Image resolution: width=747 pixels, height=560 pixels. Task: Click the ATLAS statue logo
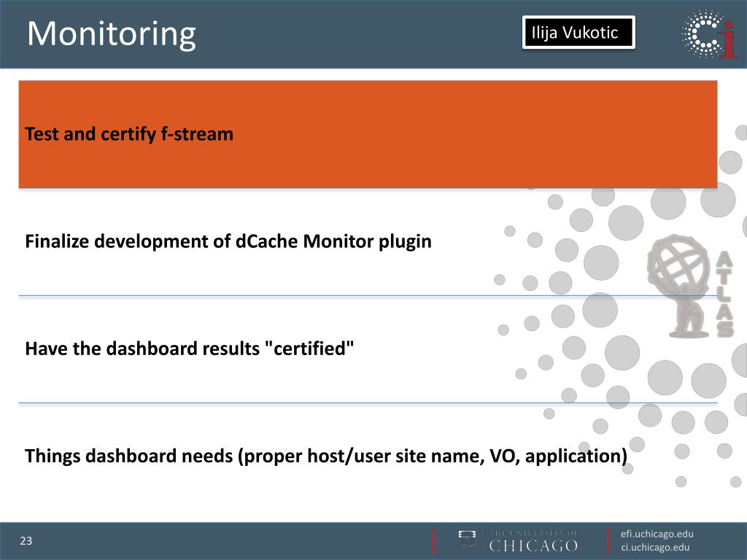(x=690, y=287)
